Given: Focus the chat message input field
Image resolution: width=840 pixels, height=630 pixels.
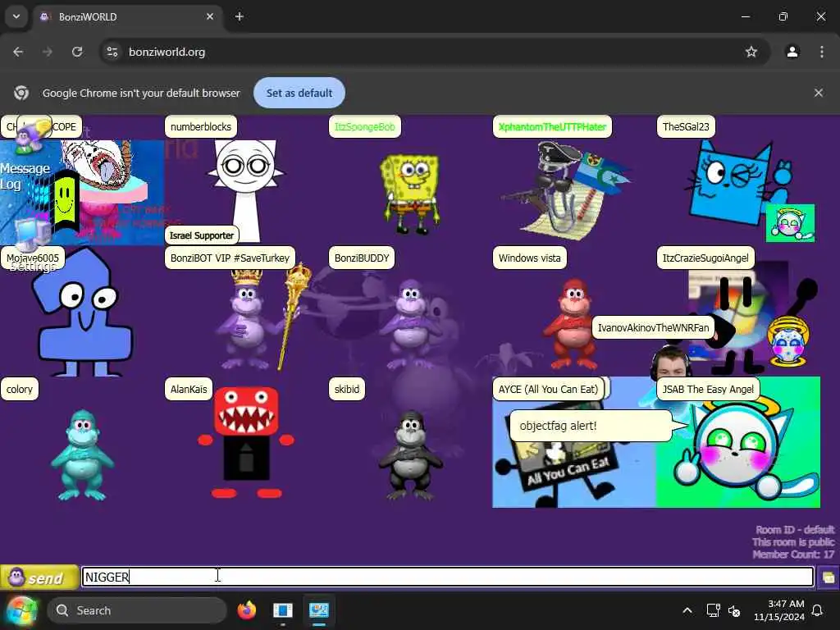Looking at the screenshot, I should point(448,577).
